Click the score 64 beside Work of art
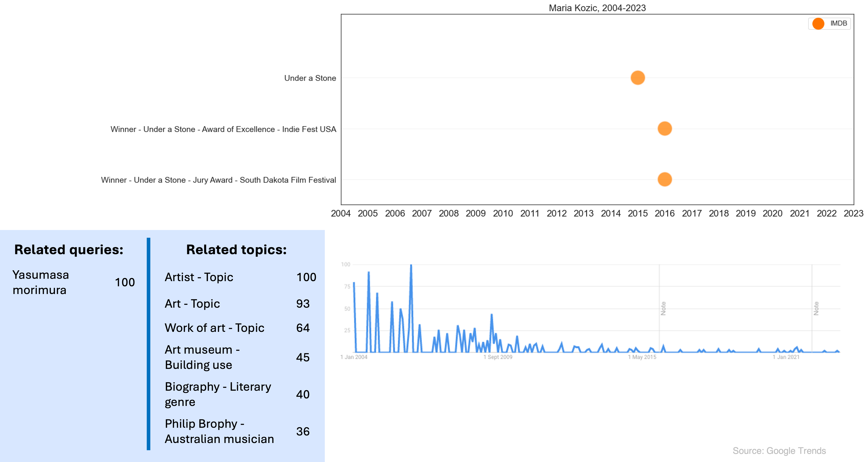The height and width of the screenshot is (462, 868). click(x=303, y=328)
